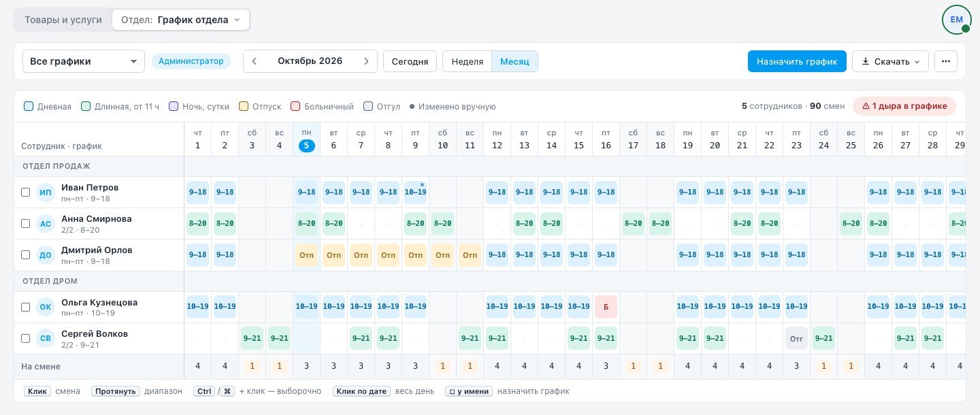Tick the checkbox next to Анна Смирнова
This screenshot has width=980, height=415.
(x=25, y=224)
